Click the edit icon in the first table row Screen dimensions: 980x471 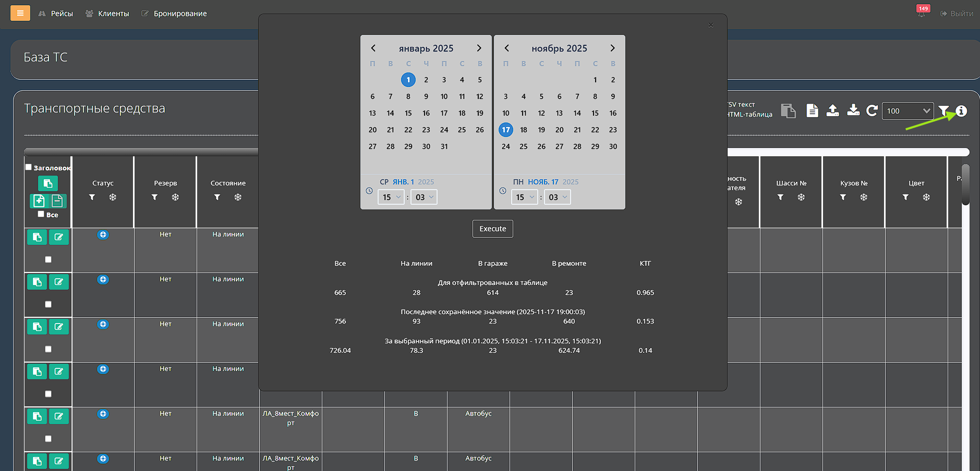pyautogui.click(x=59, y=237)
